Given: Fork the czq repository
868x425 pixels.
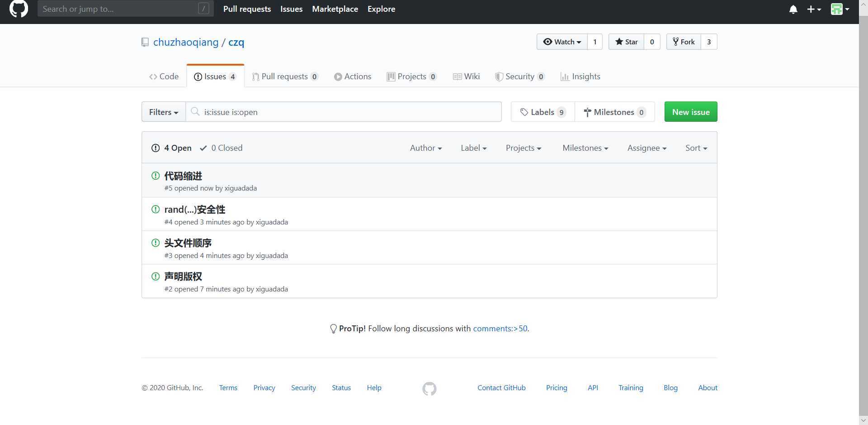Looking at the screenshot, I should [684, 42].
